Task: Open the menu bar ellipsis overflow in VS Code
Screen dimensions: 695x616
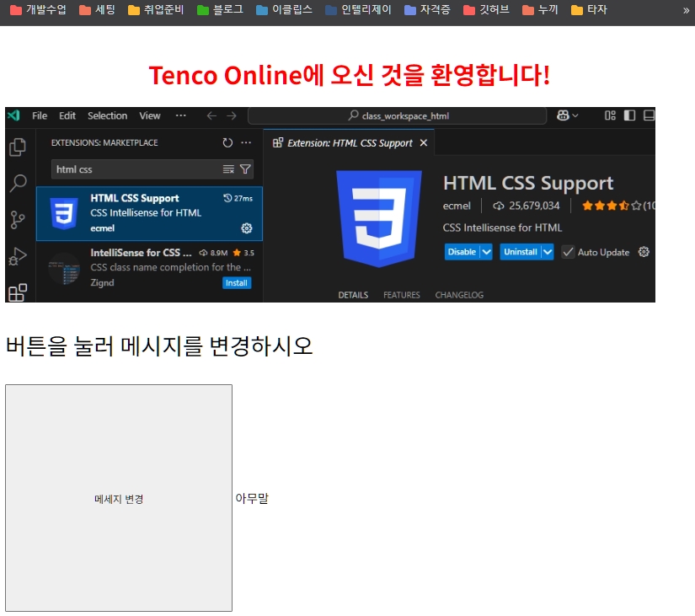Action: click(180, 115)
